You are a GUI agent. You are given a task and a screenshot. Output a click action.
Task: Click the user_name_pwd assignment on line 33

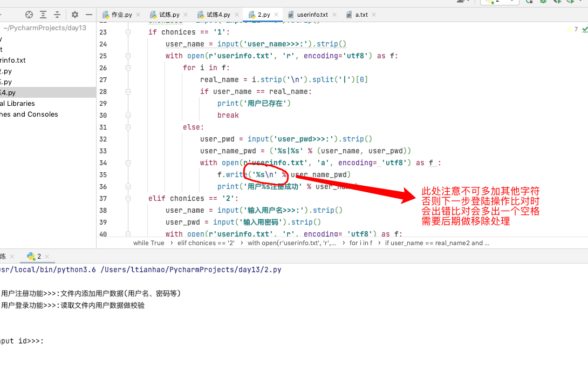click(306, 151)
